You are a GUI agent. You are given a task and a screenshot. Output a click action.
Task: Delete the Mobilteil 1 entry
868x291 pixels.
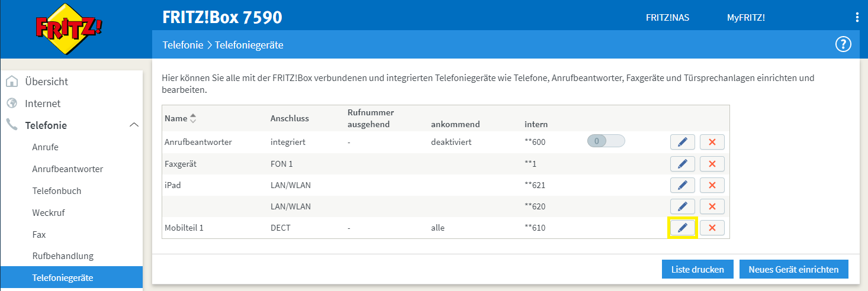(x=712, y=228)
